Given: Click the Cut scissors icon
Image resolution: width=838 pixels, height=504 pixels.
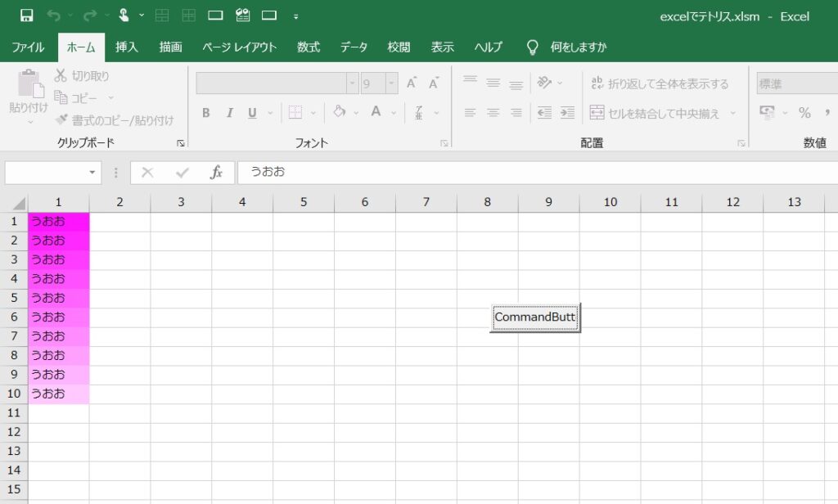Looking at the screenshot, I should (61, 75).
